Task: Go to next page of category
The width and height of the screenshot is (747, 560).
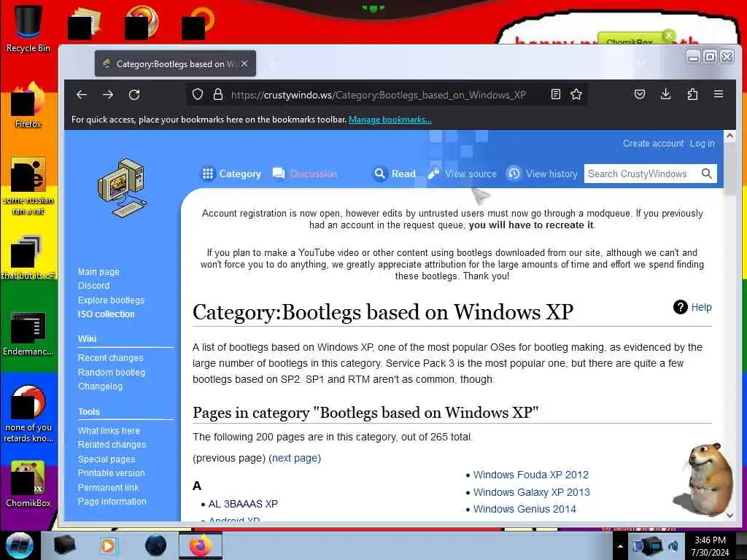Action: [x=295, y=458]
